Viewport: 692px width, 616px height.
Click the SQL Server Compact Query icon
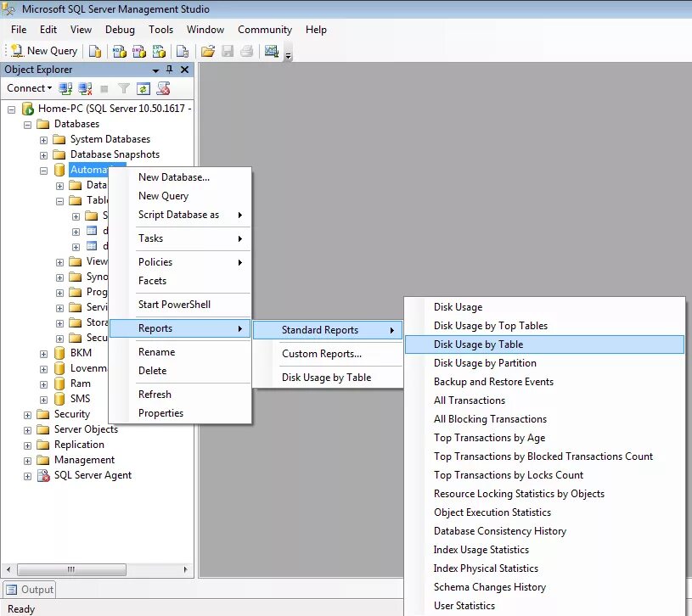click(x=183, y=51)
